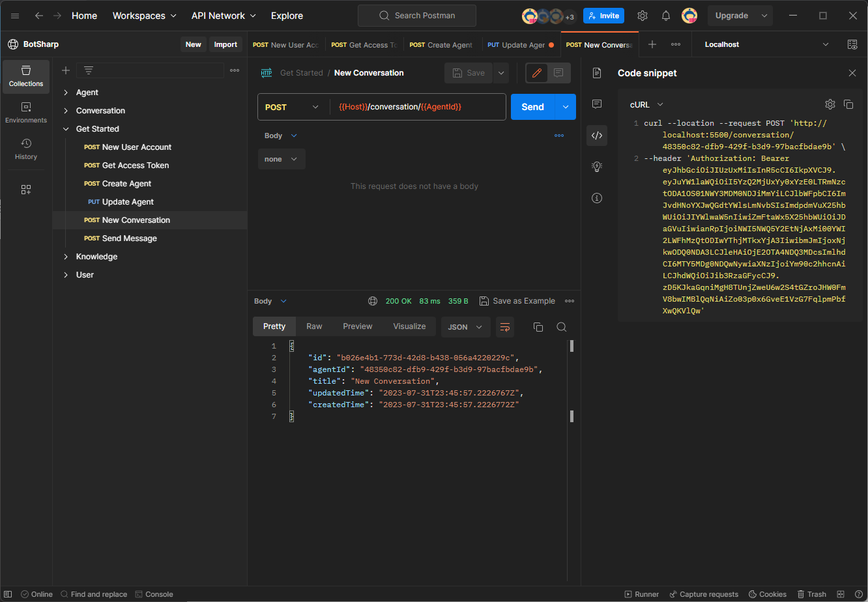Open the JSON format dropdown

point(466,327)
